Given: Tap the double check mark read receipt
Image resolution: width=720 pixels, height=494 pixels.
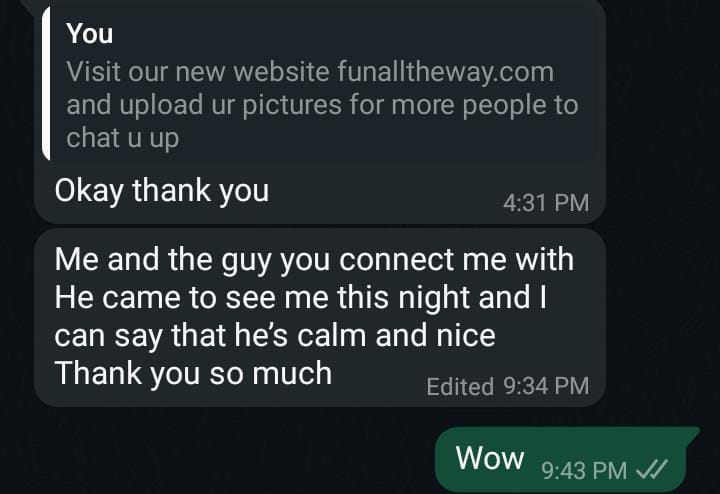Looking at the screenshot, I should [651, 470].
